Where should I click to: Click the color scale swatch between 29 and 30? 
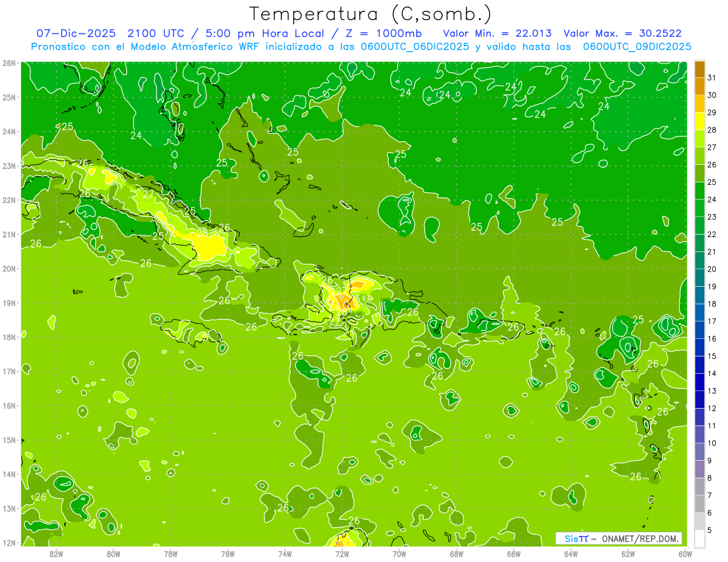pyautogui.click(x=699, y=104)
